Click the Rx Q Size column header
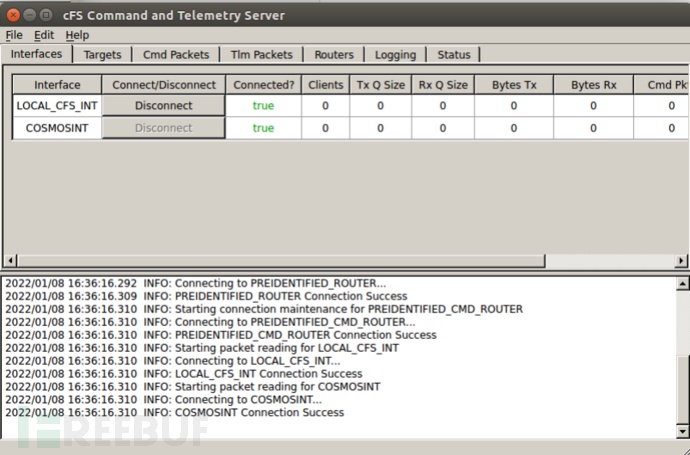The image size is (690, 455). point(443,85)
